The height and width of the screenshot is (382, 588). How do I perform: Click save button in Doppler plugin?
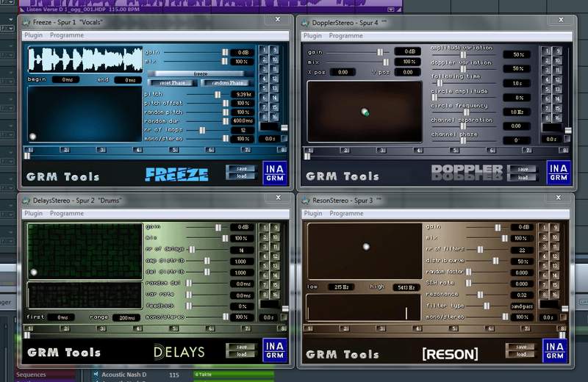(x=523, y=170)
